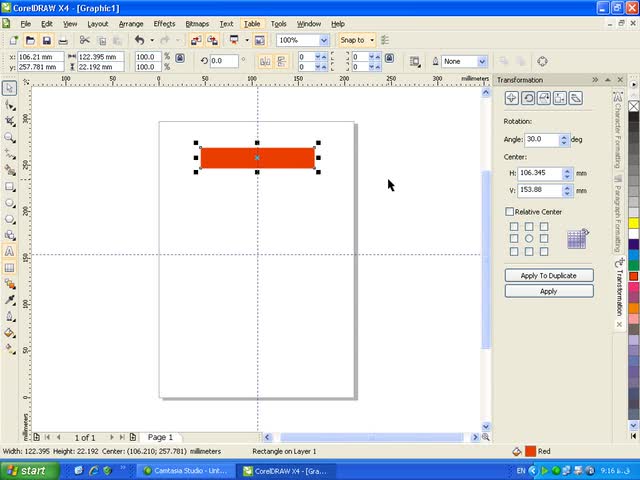Select the Polygon tool

point(9,219)
